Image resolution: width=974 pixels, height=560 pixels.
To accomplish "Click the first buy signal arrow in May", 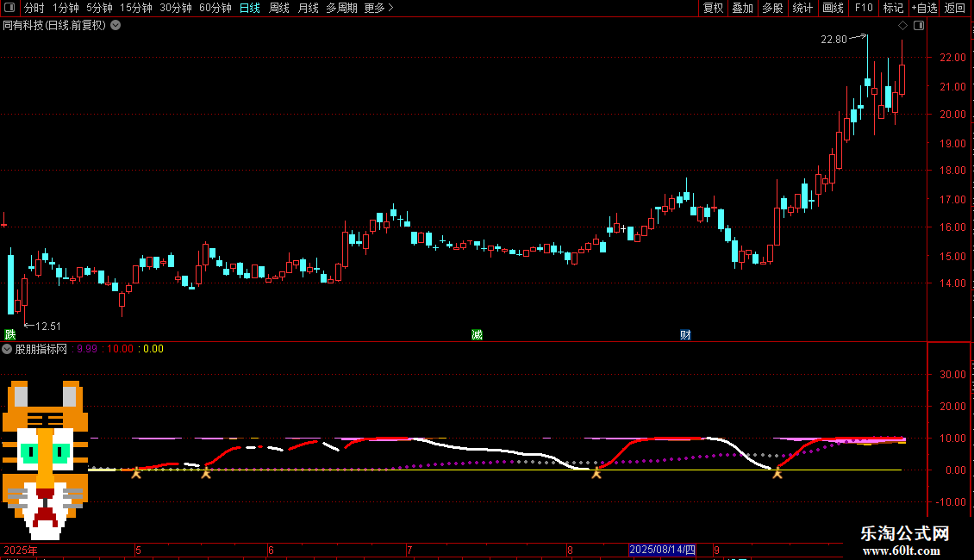I will (x=136, y=475).
